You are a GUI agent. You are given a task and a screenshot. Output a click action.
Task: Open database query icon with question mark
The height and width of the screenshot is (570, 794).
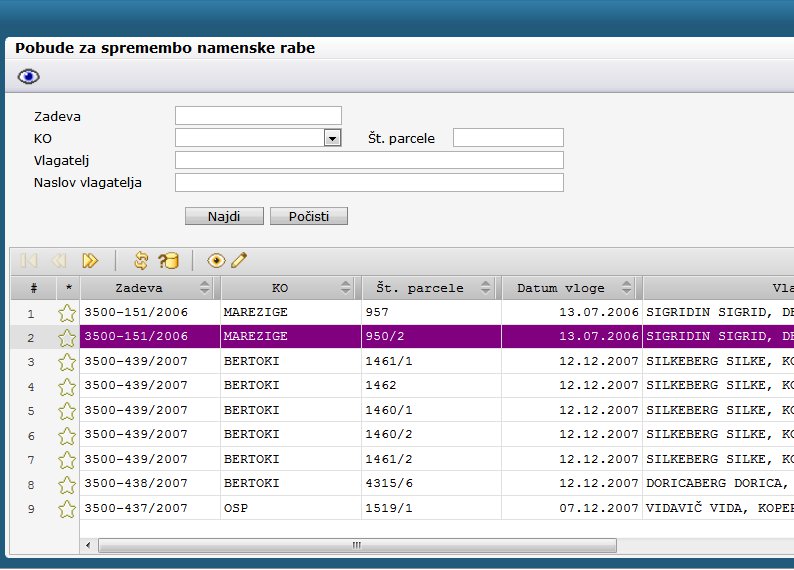pos(169,261)
